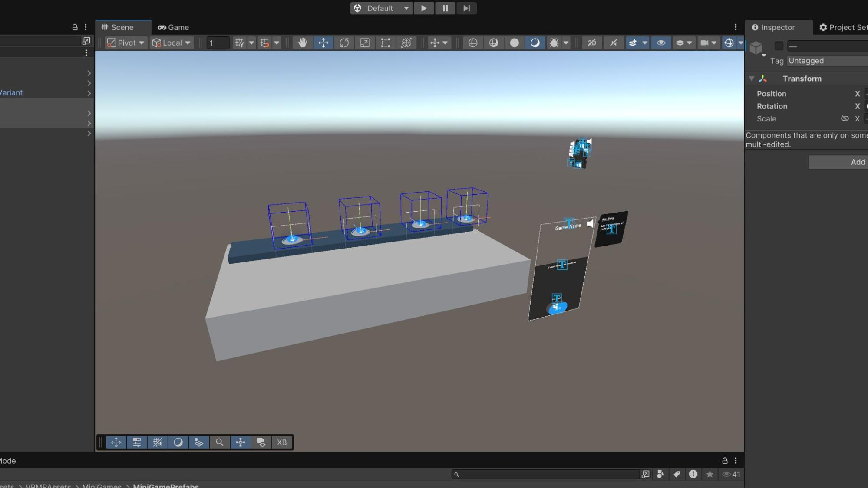The width and height of the screenshot is (868, 488).
Task: Click the Add button in the Inspector
Action: point(858,162)
